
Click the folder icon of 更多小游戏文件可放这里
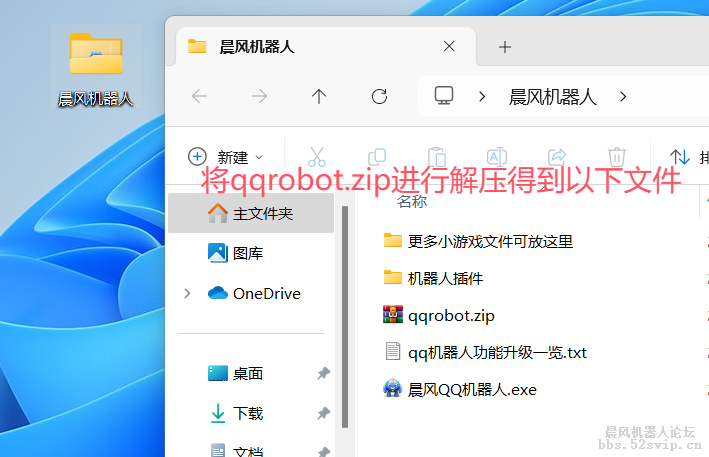pyautogui.click(x=392, y=240)
